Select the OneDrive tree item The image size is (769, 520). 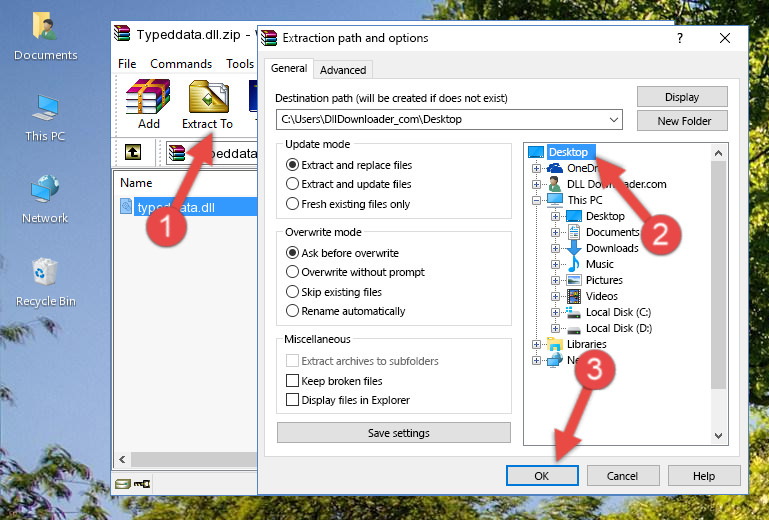(582, 168)
